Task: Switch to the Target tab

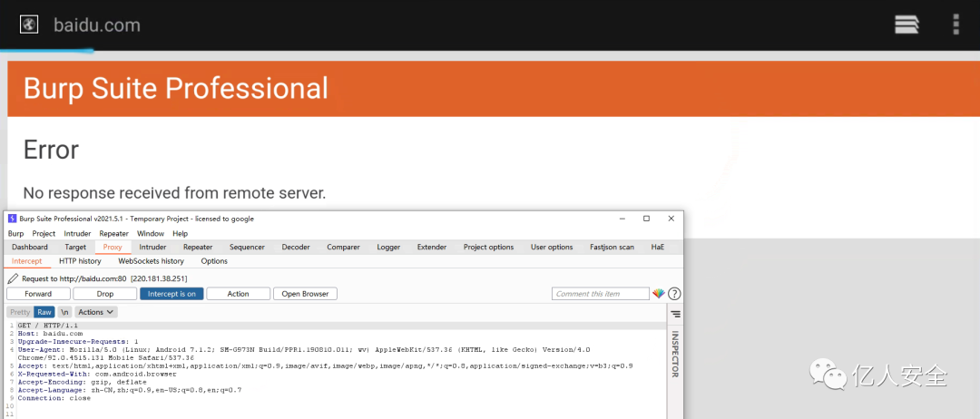Action: click(75, 248)
